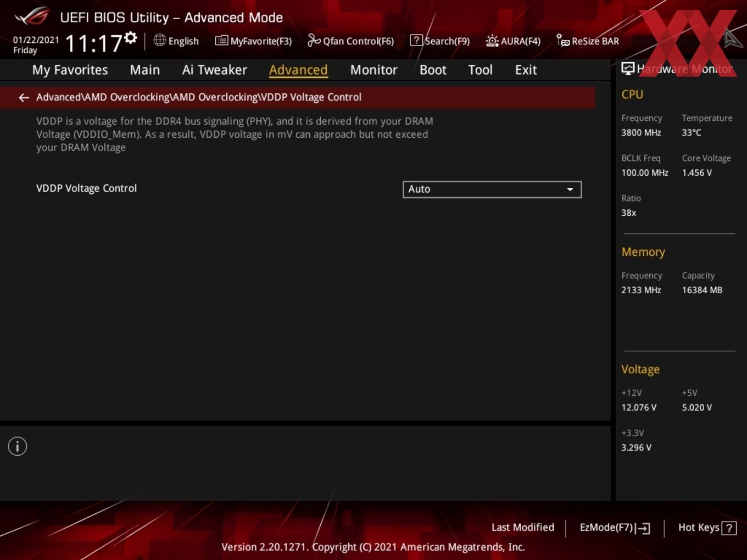The width and height of the screenshot is (747, 560).
Task: Click the info icon in help area
Action: [x=18, y=446]
